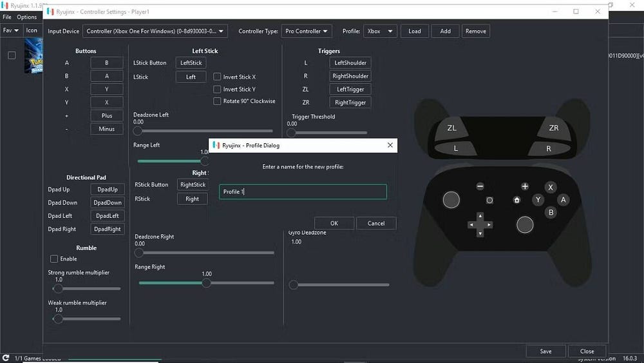Click the right analog stick on diagram
The height and width of the screenshot is (363, 644).
click(524, 225)
